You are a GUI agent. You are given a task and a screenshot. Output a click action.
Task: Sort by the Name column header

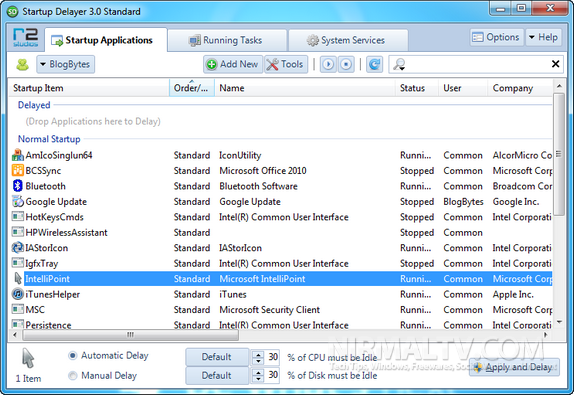(x=305, y=88)
